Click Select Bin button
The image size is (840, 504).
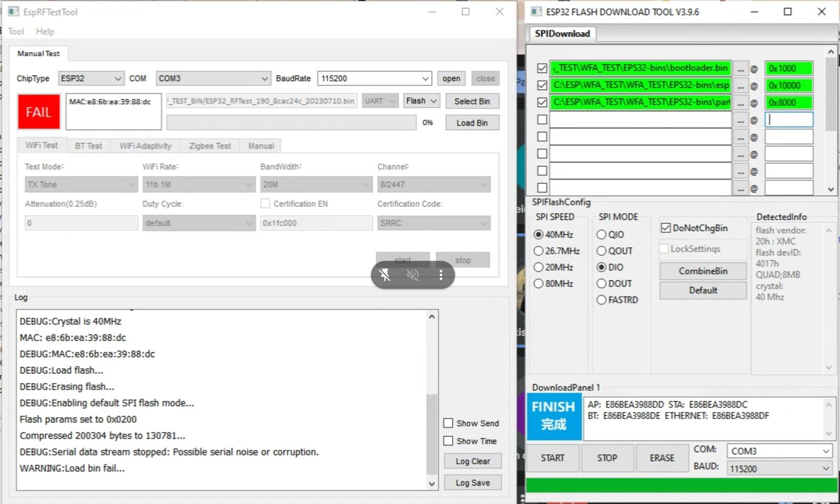point(472,101)
